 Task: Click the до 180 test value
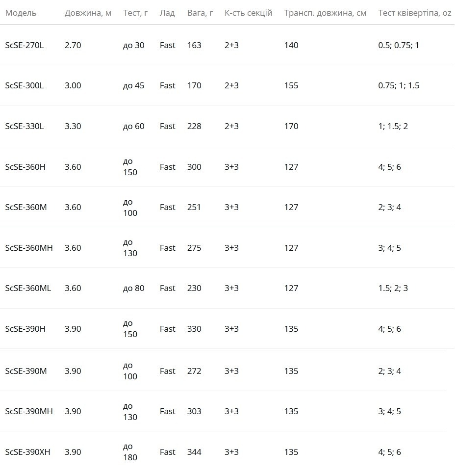click(130, 452)
